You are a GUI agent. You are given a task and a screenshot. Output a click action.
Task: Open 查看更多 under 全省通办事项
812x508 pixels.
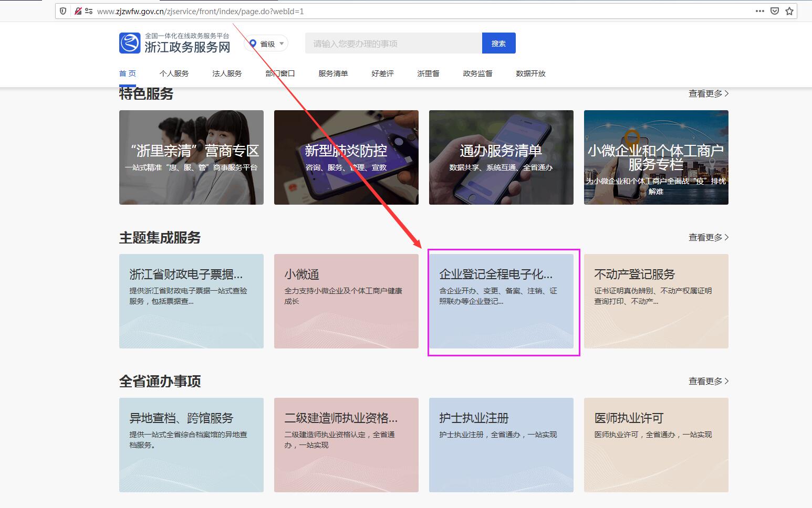707,381
